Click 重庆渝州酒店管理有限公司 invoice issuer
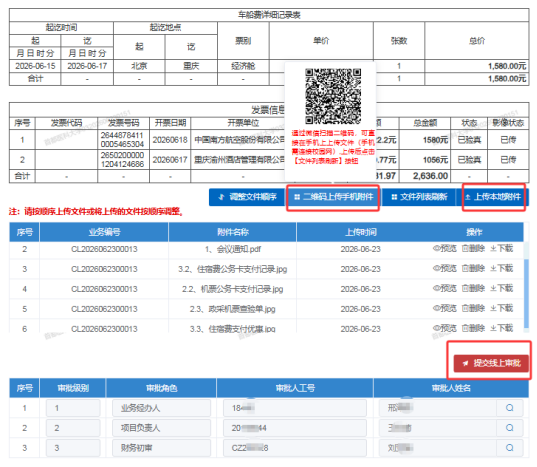Viewport: 537px width, 467px height. [x=240, y=160]
